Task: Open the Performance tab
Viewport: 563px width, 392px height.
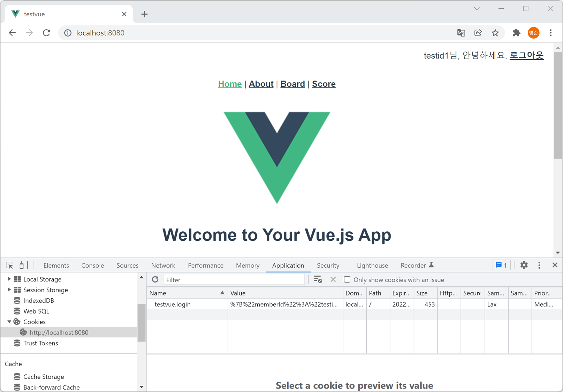Action: [x=206, y=266]
